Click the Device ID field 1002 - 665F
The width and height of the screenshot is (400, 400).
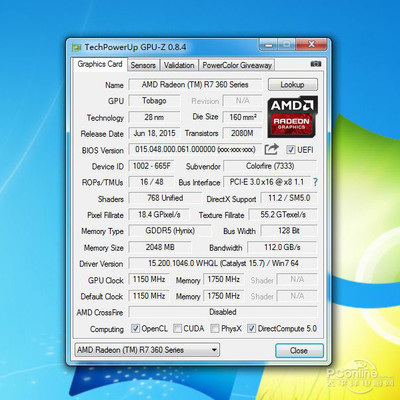click(x=152, y=166)
